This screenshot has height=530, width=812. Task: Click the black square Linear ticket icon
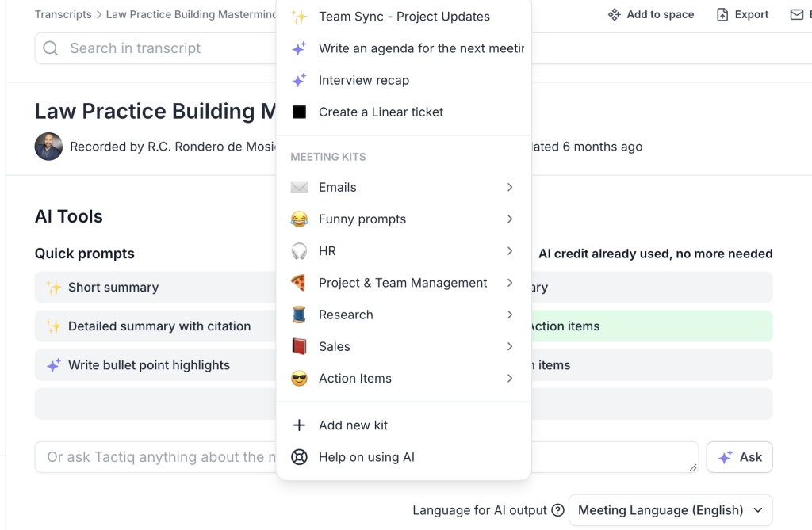click(299, 112)
